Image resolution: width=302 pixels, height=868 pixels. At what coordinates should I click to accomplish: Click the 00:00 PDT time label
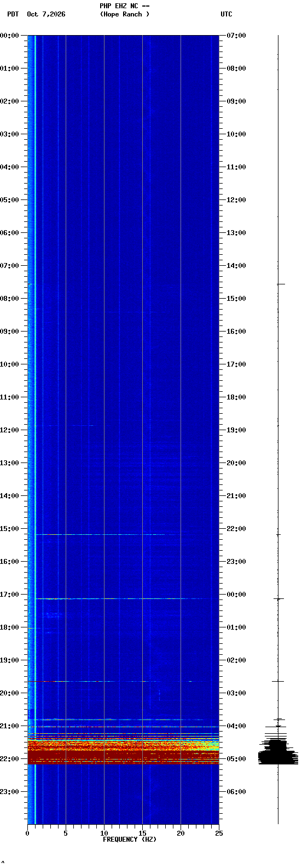(9, 36)
